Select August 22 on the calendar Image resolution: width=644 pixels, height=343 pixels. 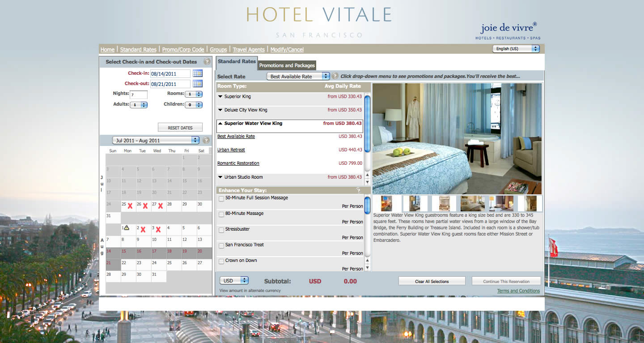[x=128, y=265]
